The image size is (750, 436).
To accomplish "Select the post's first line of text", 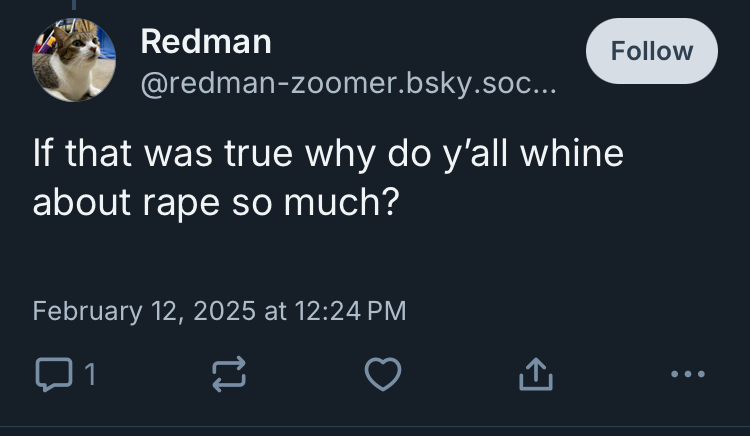I will click(x=328, y=156).
